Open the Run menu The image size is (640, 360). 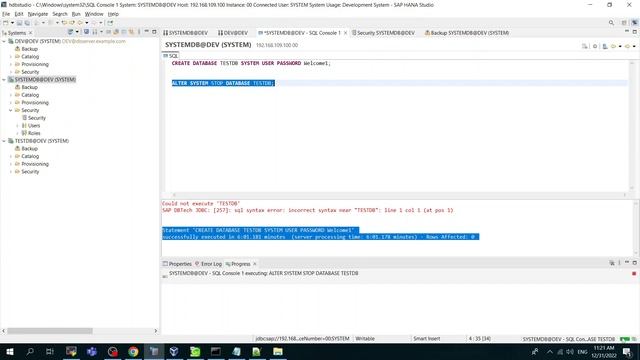pos(76,14)
